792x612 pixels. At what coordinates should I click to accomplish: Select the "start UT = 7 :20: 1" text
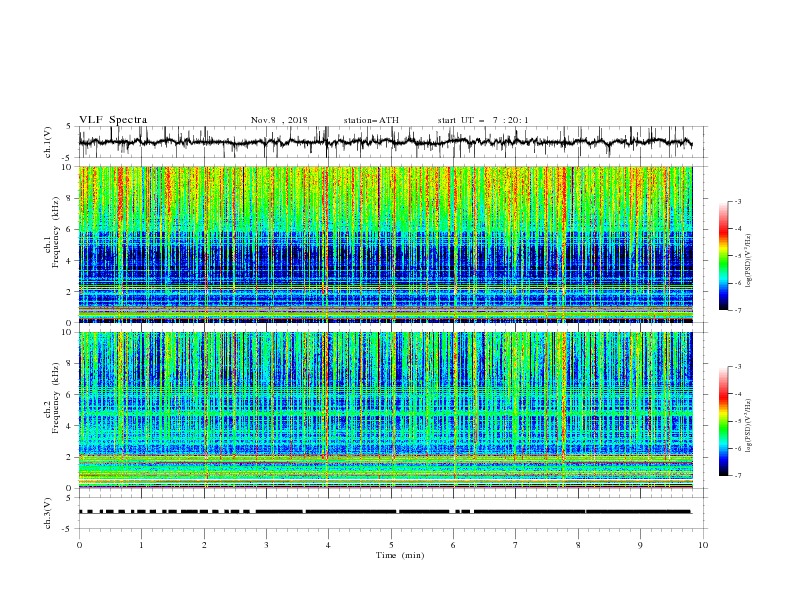click(483, 120)
